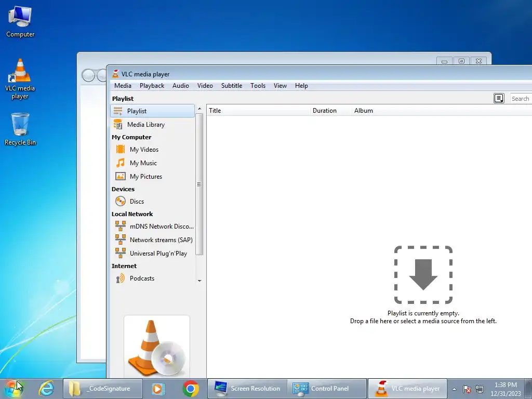Click sidebar scrollbar down arrow
Viewport: 532px width, 399px height.
[199, 281]
